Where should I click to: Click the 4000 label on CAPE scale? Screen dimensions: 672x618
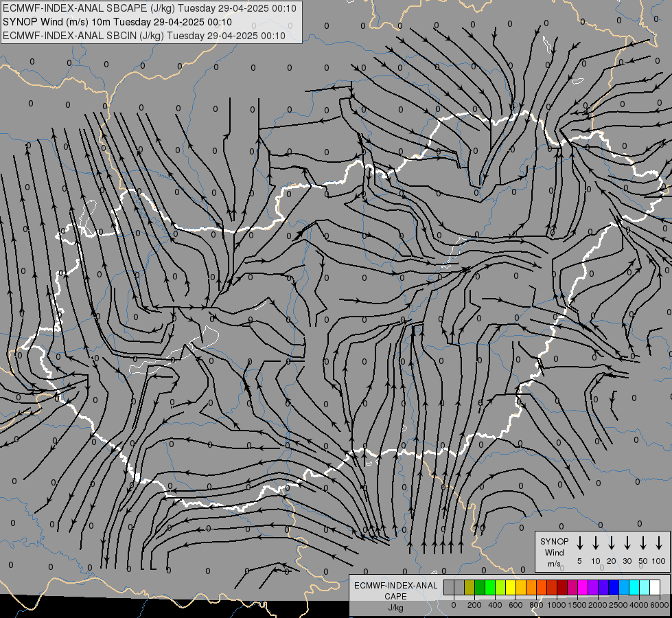pyautogui.click(x=639, y=605)
